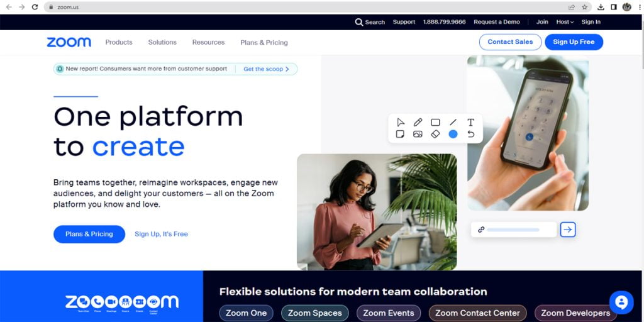This screenshot has width=644, height=322.
Task: Click the Sign Up Free button
Action: point(574,42)
